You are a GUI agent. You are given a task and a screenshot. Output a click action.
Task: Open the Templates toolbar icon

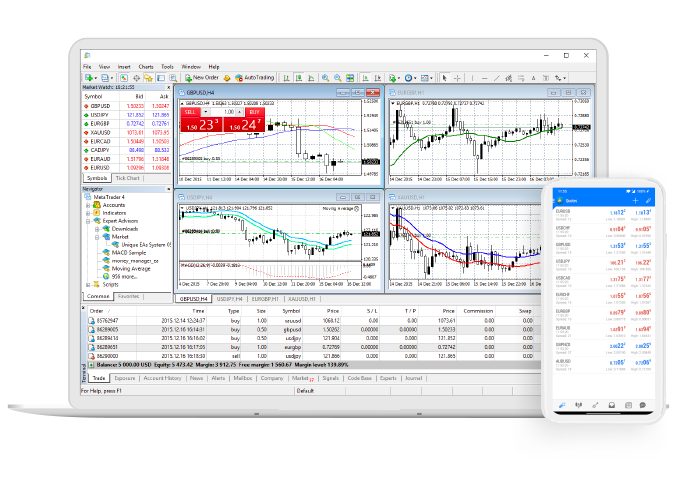pyautogui.click(x=425, y=78)
